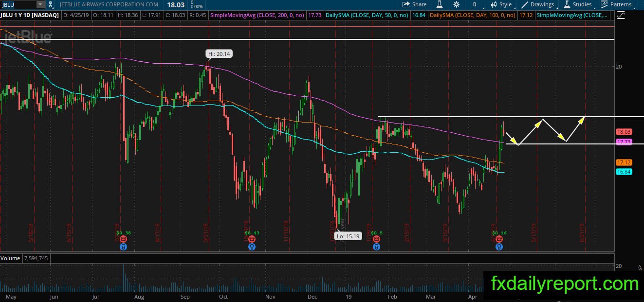Click the JBLU symbol input field
Image resolution: width=644 pixels, height=302 pixels.
(18, 4)
